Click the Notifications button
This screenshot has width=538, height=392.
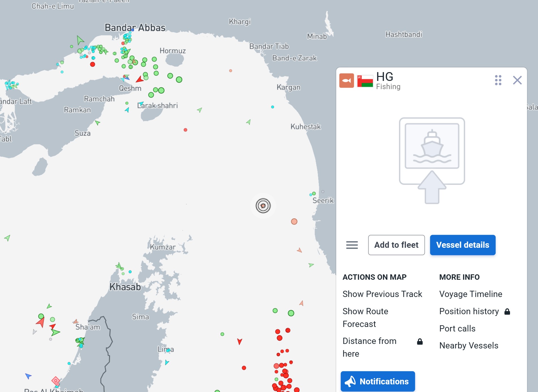tap(378, 381)
